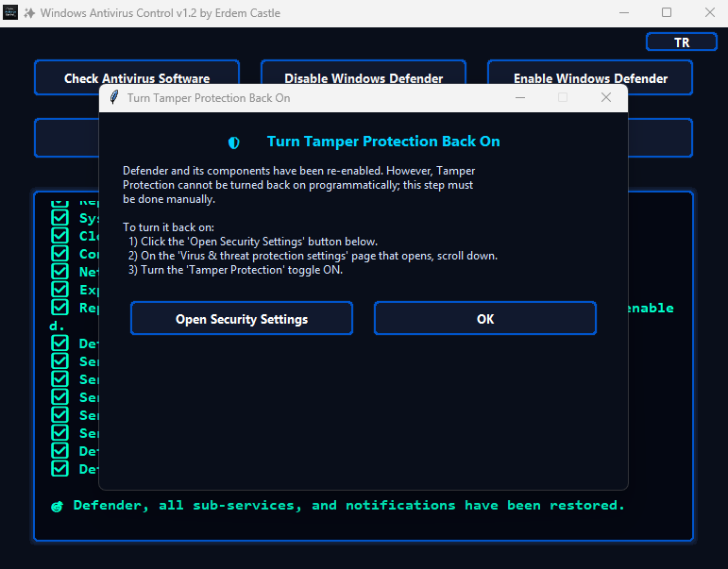The width and height of the screenshot is (728, 569).
Task: Click the step '3) Turn the Tamper Protection toggle ON'
Action: coord(235,270)
